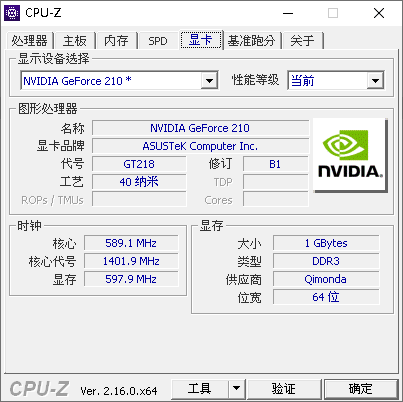403x402 pixels.
Task: Click the GT218 code name field
Action: tap(139, 164)
